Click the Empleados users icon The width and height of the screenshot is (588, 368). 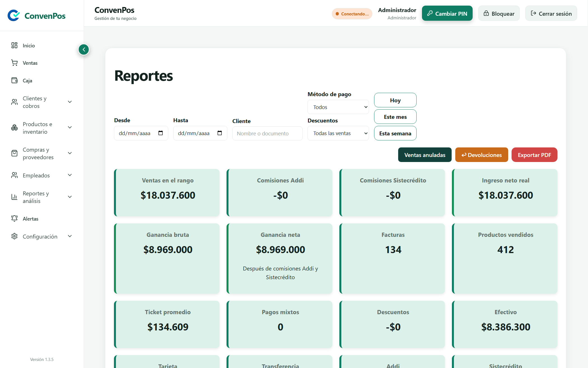[14, 175]
